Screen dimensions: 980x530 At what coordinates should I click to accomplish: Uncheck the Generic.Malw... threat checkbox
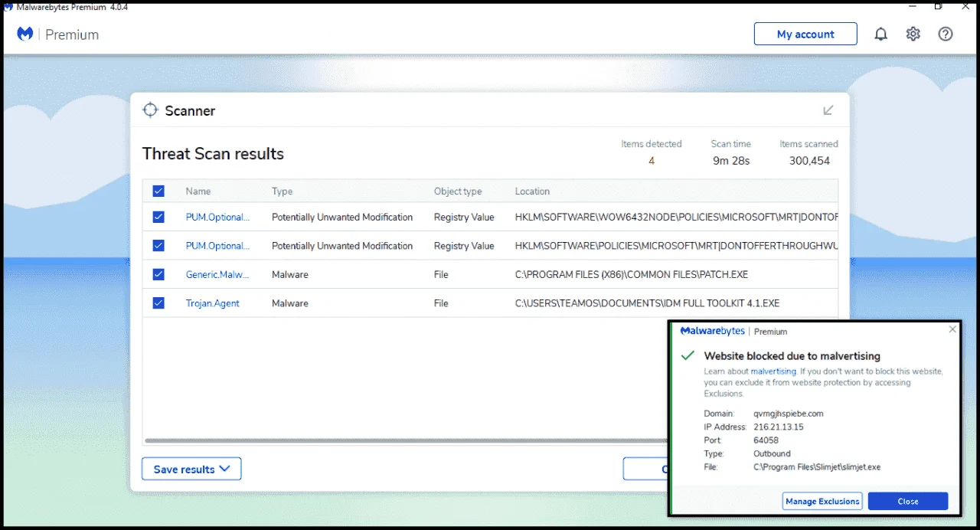(158, 274)
